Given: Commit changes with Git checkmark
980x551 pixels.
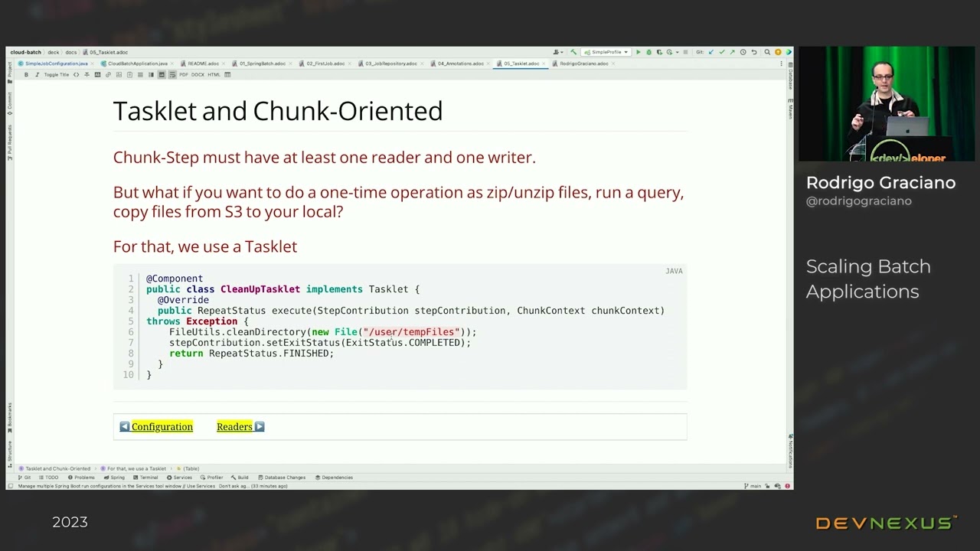Looking at the screenshot, I should (722, 52).
